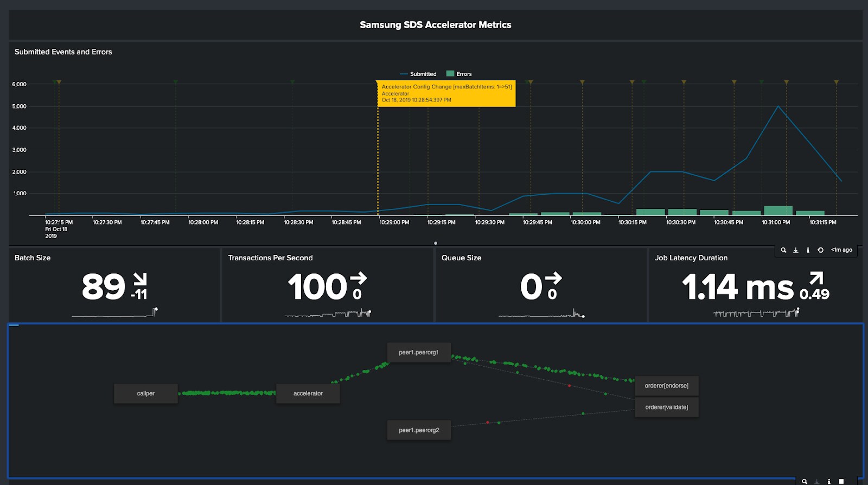
Task: Inspect Job Latency panel with info icon
Action: 808,250
